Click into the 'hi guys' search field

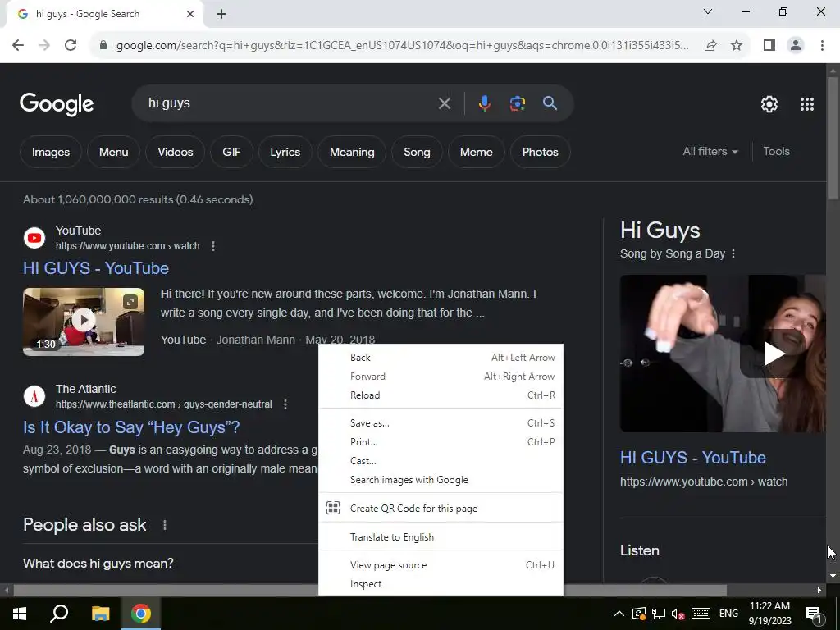290,103
